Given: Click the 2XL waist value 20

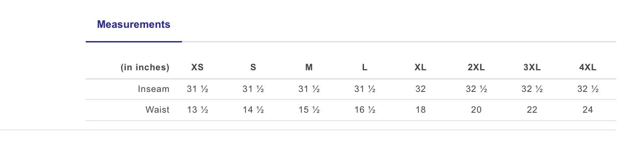Looking at the screenshot, I should click(476, 110).
